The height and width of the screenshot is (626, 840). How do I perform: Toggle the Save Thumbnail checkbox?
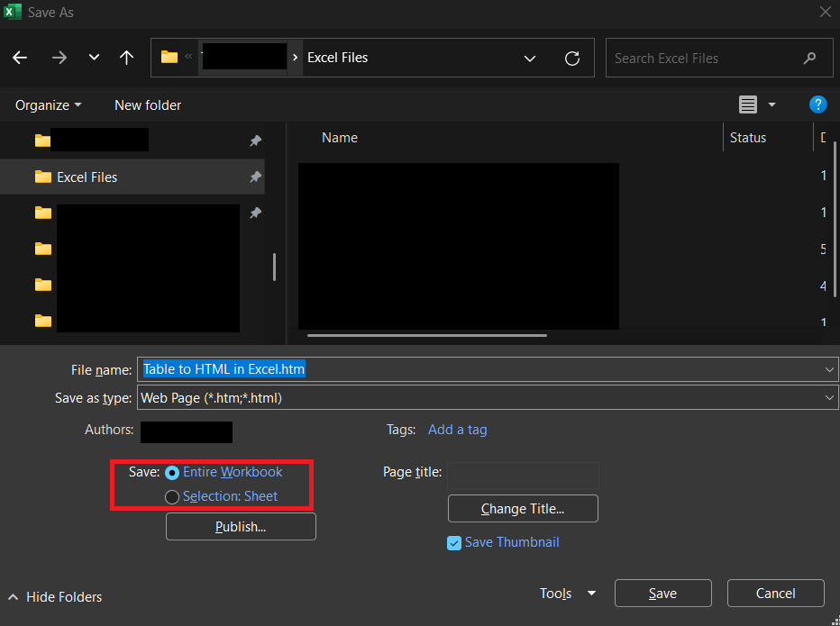coord(453,543)
